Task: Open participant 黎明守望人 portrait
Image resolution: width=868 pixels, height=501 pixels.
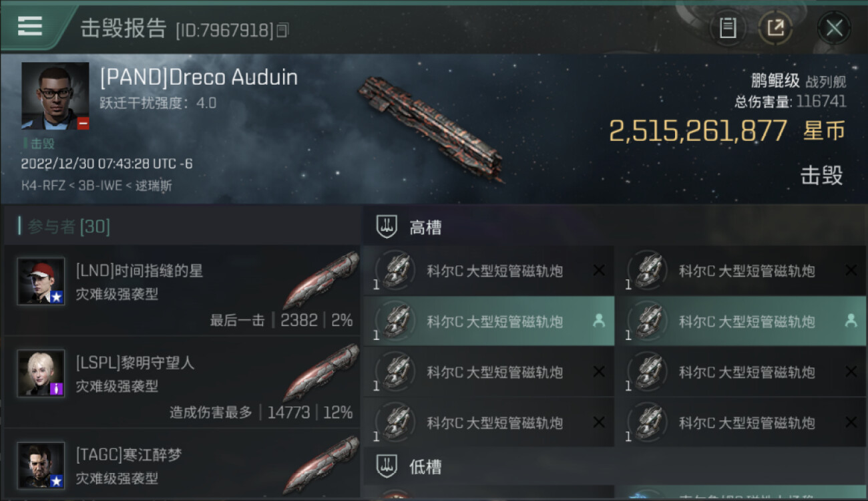Action: coord(41,373)
